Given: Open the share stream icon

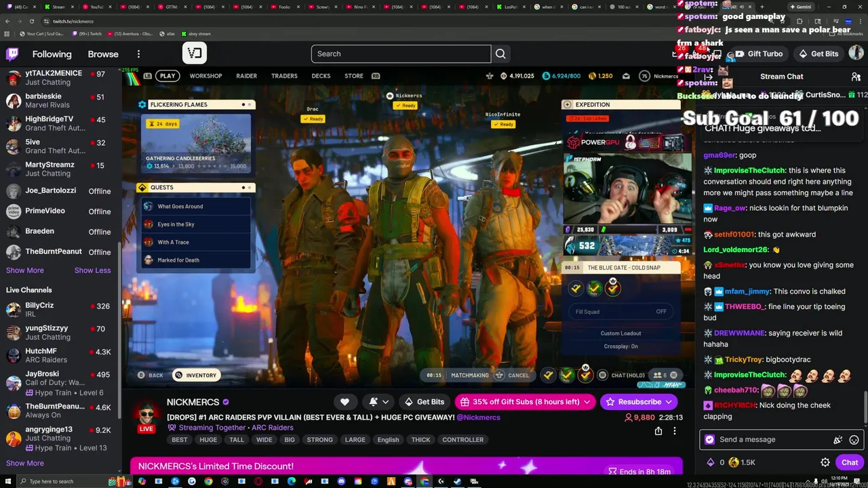Looking at the screenshot, I should click(658, 431).
